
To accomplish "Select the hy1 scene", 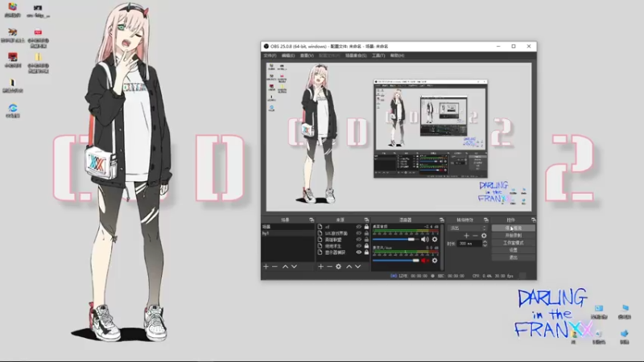I will click(x=288, y=233).
